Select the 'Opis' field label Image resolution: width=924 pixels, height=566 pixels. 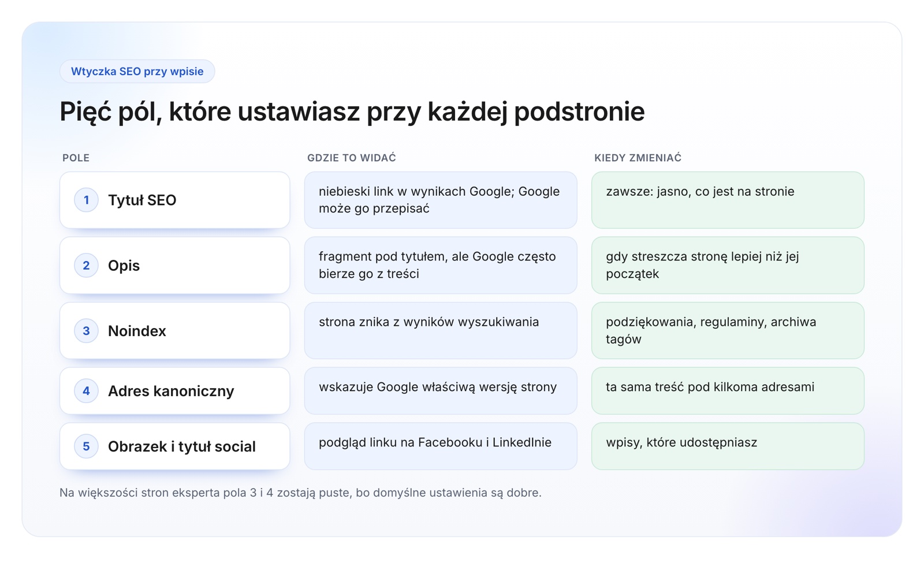point(124,266)
